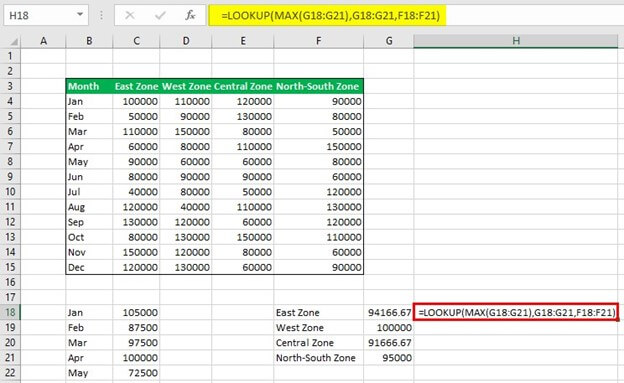Select value 94166.67 in G18
624x383 pixels.
tap(389, 313)
